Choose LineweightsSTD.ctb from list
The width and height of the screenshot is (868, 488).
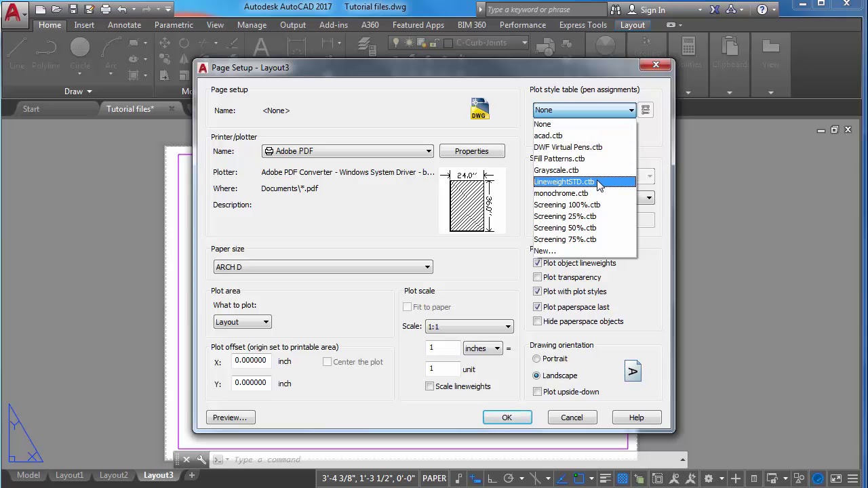coord(585,182)
